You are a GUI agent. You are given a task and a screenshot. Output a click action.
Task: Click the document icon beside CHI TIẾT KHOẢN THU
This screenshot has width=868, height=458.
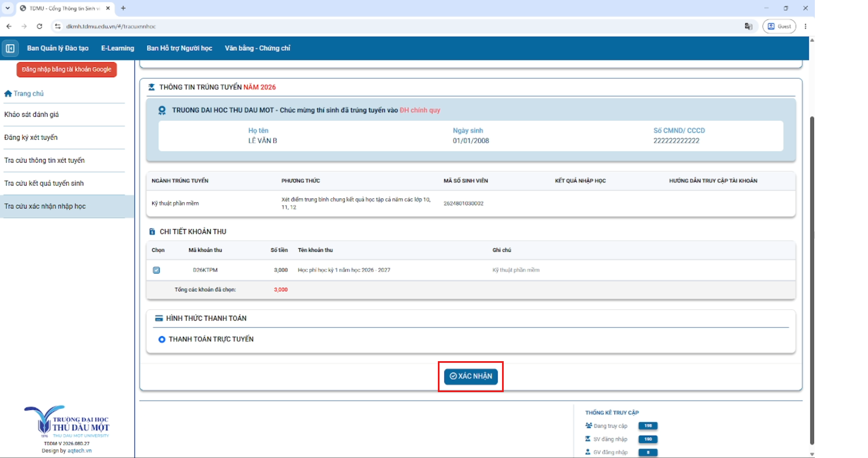tap(152, 232)
